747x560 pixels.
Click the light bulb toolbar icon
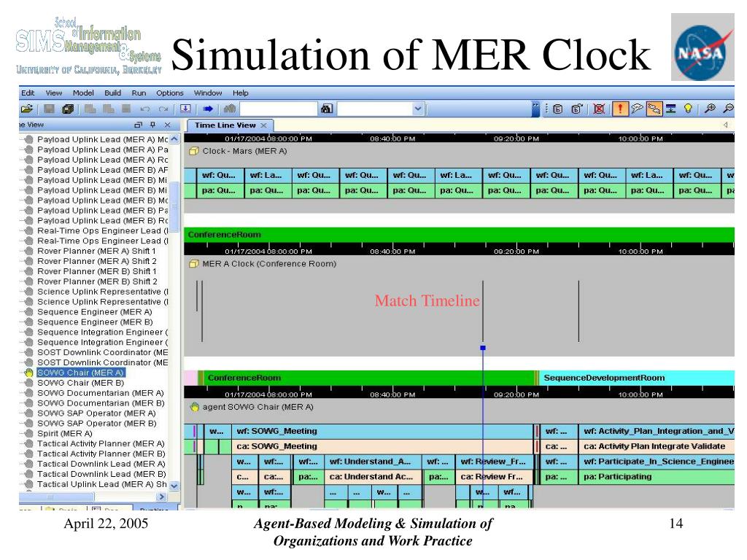coord(688,109)
